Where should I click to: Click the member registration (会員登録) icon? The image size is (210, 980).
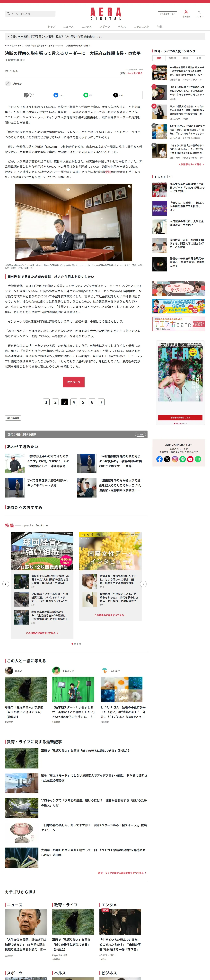[186, 12]
